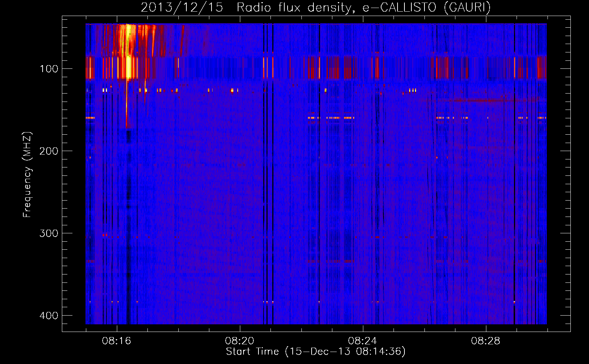
Task: Click the plot title with date 2013/12/15
Action: point(316,7)
